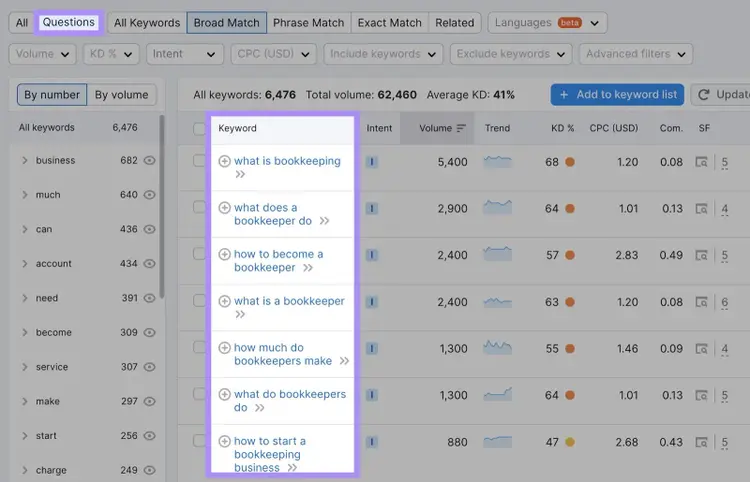The image size is (750, 482).
Task: View SERP icon for 'what is a bookkeeper' row
Action: (701, 302)
